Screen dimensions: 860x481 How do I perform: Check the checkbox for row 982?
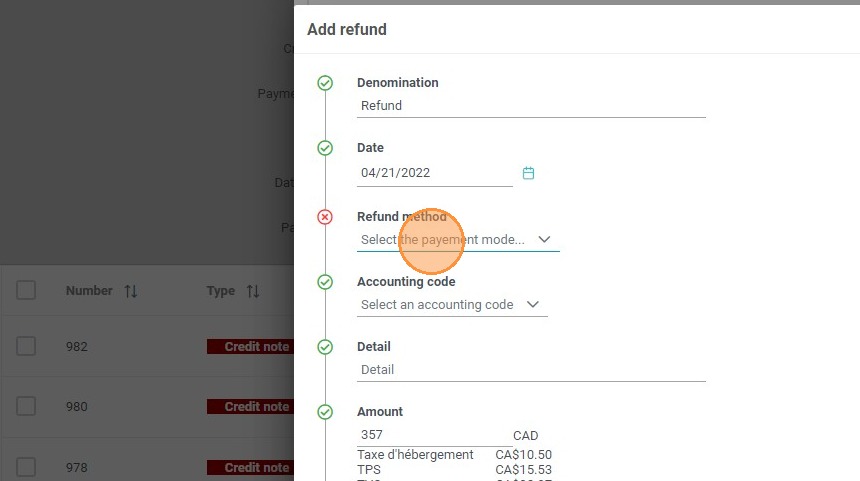tap(26, 346)
